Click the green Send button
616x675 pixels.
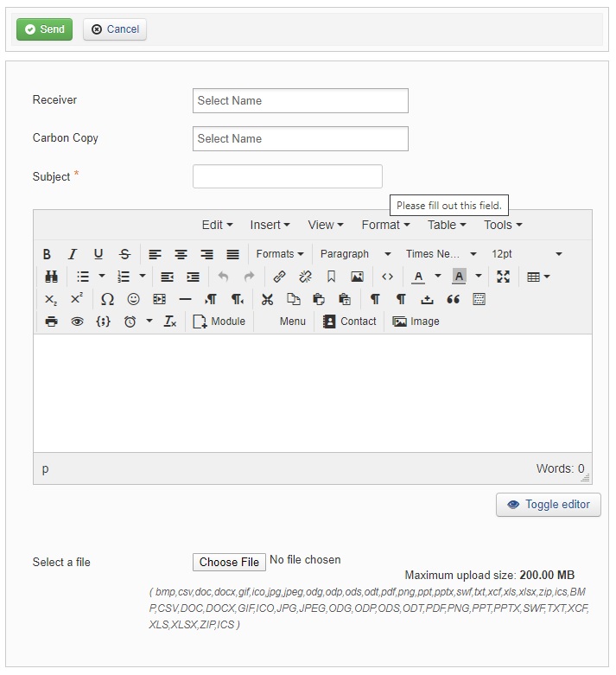coord(45,29)
